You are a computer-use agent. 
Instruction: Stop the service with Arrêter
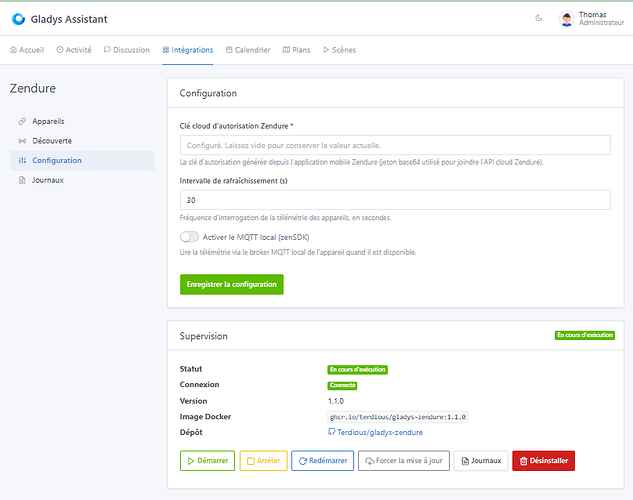click(264, 460)
